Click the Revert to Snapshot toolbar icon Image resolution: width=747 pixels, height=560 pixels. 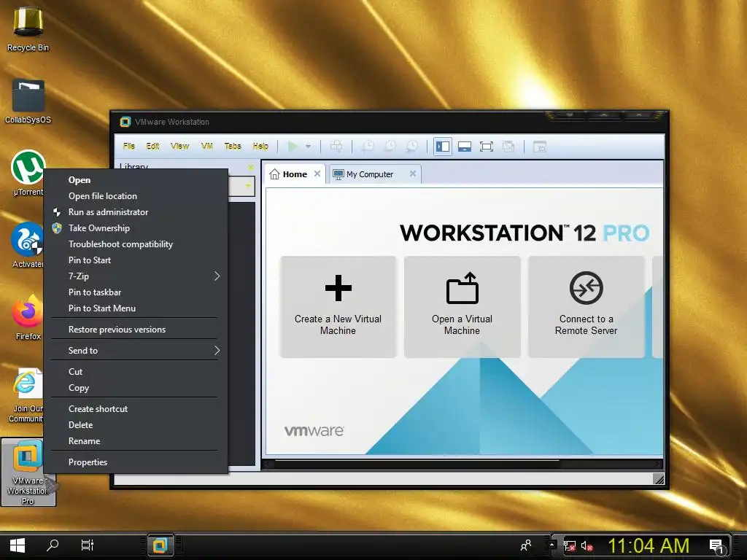[x=390, y=146]
